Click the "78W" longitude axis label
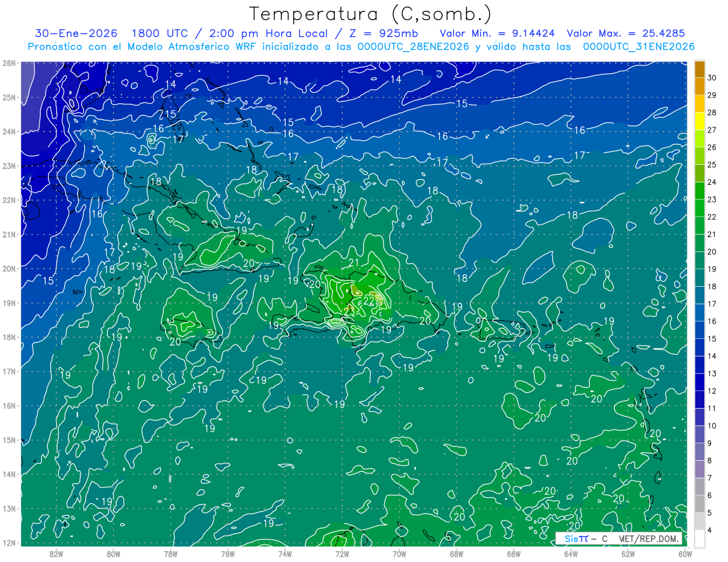Screen dimensions: 728x562 coord(170,554)
